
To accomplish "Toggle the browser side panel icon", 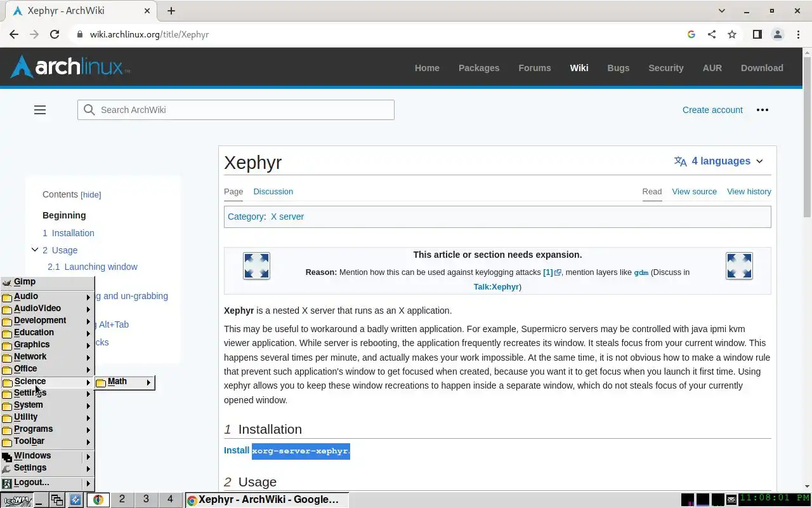I will coord(757,34).
